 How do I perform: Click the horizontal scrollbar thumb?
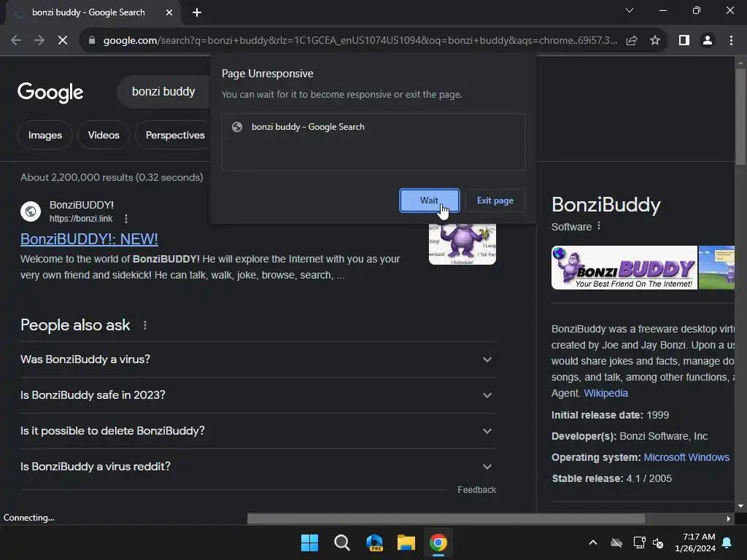pos(446,518)
